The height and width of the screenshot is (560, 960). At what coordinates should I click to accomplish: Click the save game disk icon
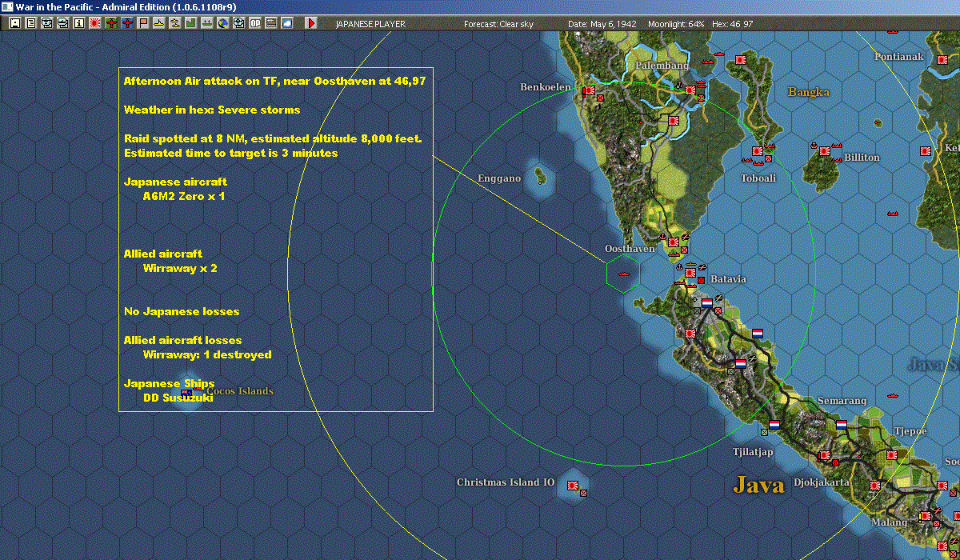click(x=14, y=23)
